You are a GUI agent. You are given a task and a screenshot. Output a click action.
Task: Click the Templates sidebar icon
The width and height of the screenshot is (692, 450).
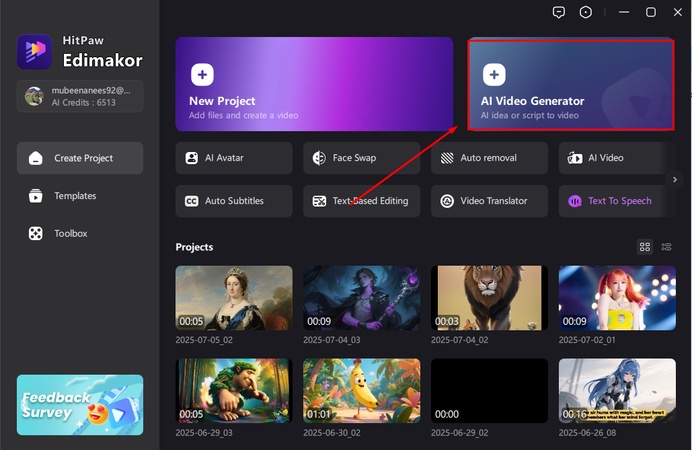click(36, 195)
